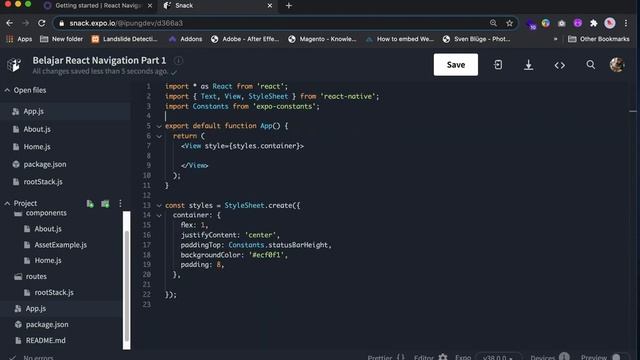Fold the const styles block
Image resolution: width=640 pixels, height=360 pixels.
pos(159,206)
